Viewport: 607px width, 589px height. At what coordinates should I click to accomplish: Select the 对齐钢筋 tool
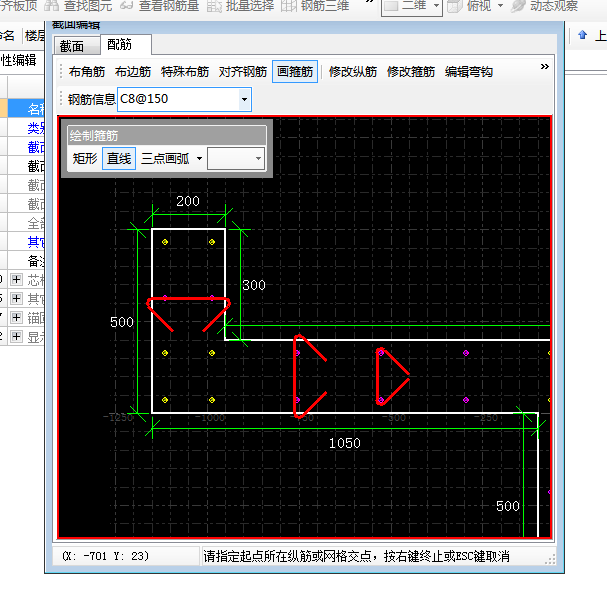(x=243, y=72)
